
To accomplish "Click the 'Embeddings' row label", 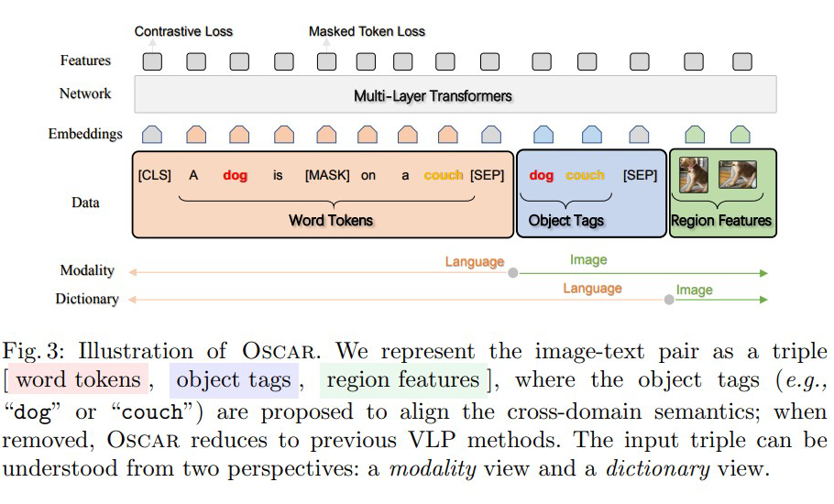I will (85, 134).
